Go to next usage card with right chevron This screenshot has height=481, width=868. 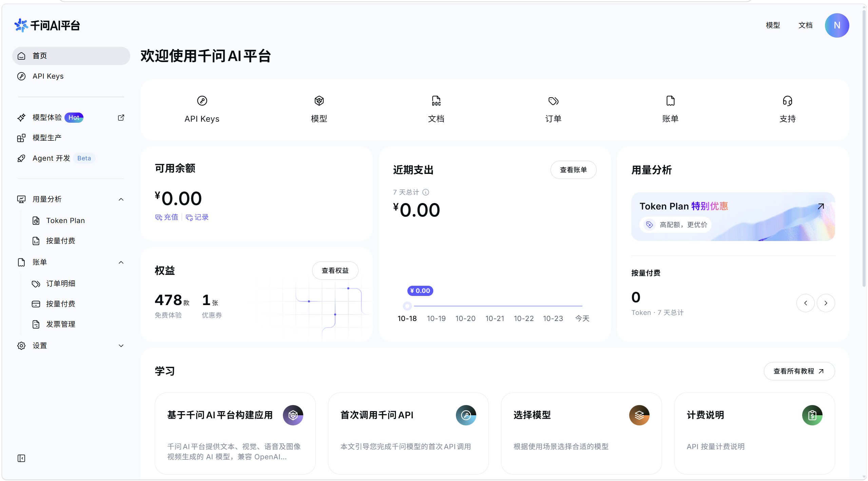click(x=826, y=303)
